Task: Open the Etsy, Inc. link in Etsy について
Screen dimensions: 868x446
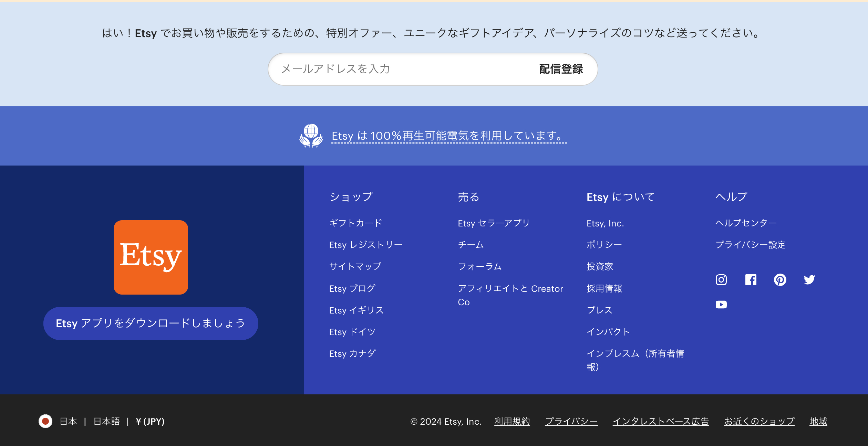Action: click(605, 223)
